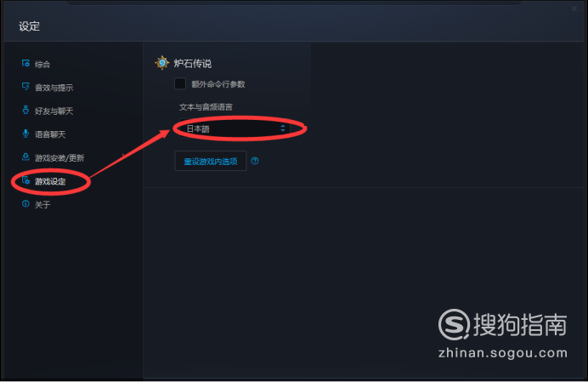Open the 综合 settings tab

point(42,64)
